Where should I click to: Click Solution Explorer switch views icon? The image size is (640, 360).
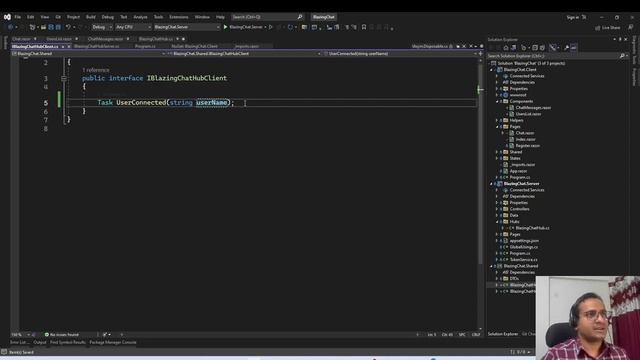513,48
